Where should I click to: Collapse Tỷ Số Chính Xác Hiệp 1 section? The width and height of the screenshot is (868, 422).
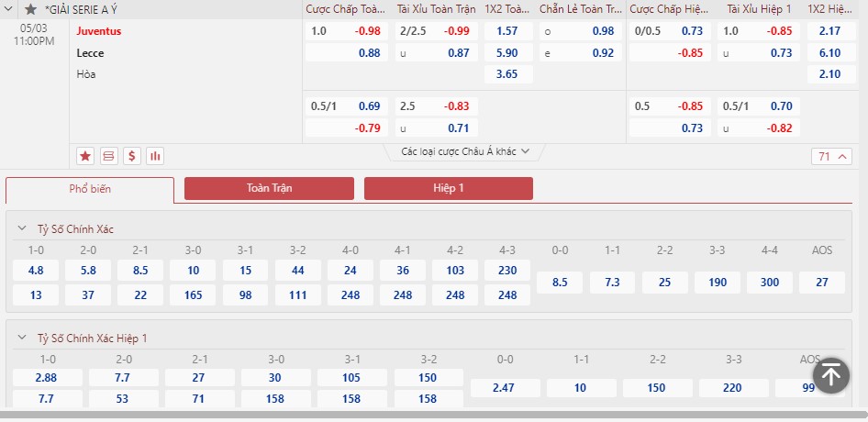[22, 338]
